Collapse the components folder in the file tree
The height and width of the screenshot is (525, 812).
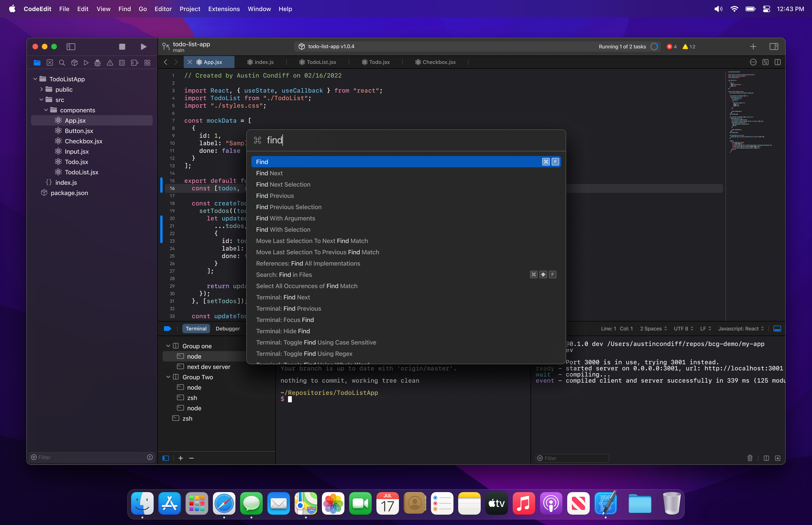point(46,110)
